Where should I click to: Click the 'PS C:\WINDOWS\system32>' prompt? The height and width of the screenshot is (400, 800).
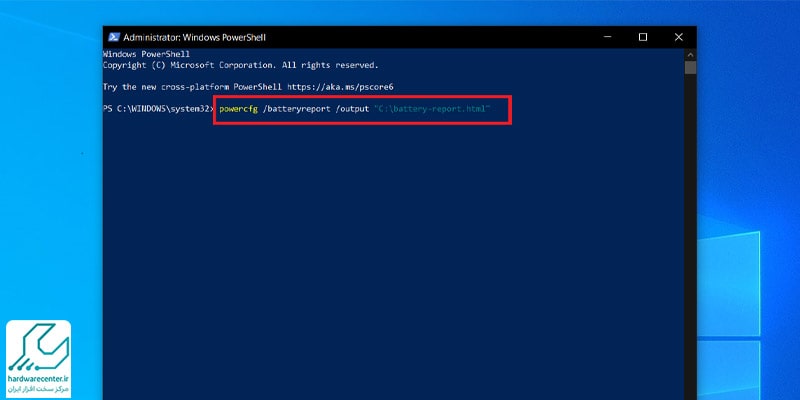click(159, 109)
